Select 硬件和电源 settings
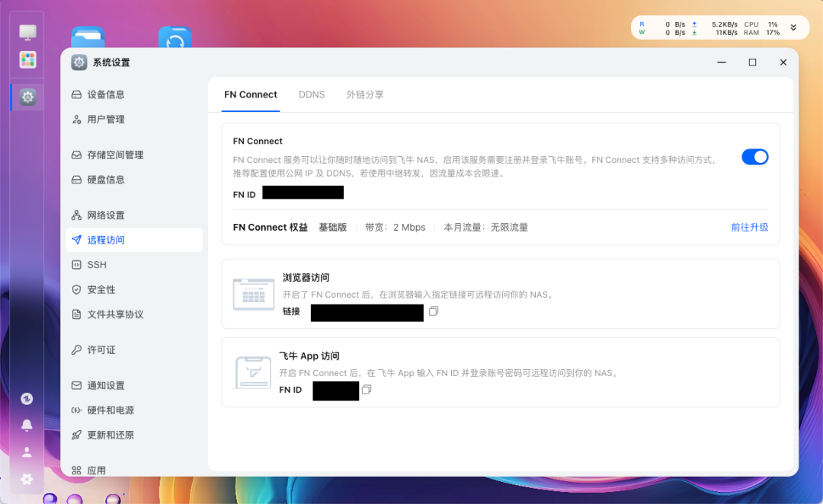823x504 pixels. 134,410
